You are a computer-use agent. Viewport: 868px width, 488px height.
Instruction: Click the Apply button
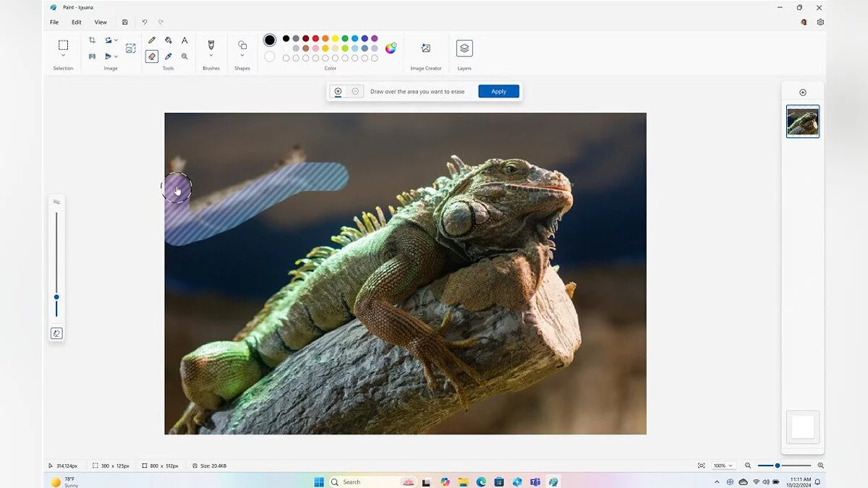(x=498, y=91)
